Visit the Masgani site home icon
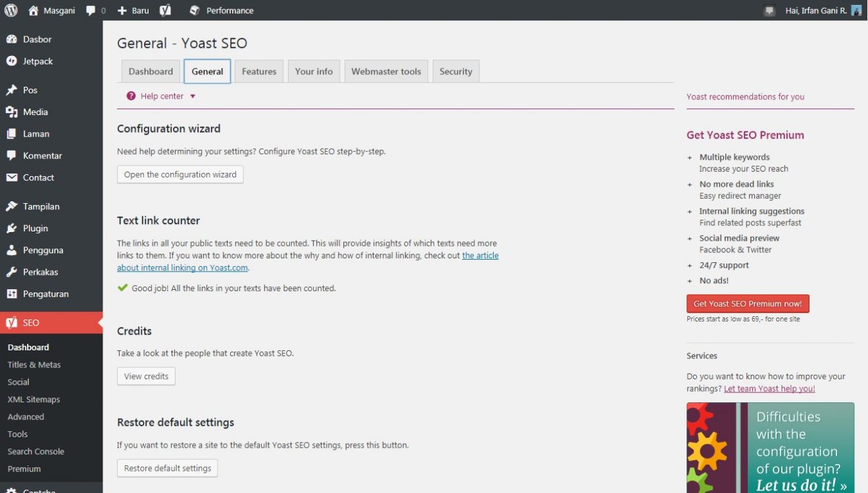Viewport: 868px width, 493px height. 34,11
